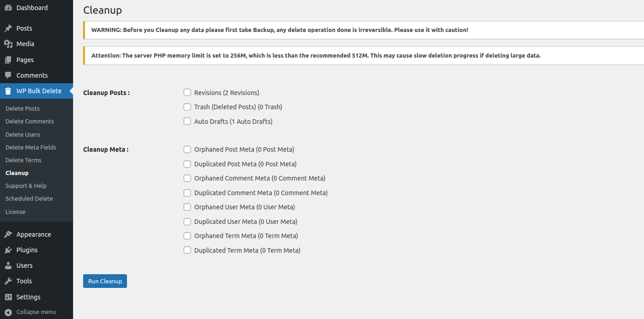Open the Support & Help link

(x=26, y=186)
